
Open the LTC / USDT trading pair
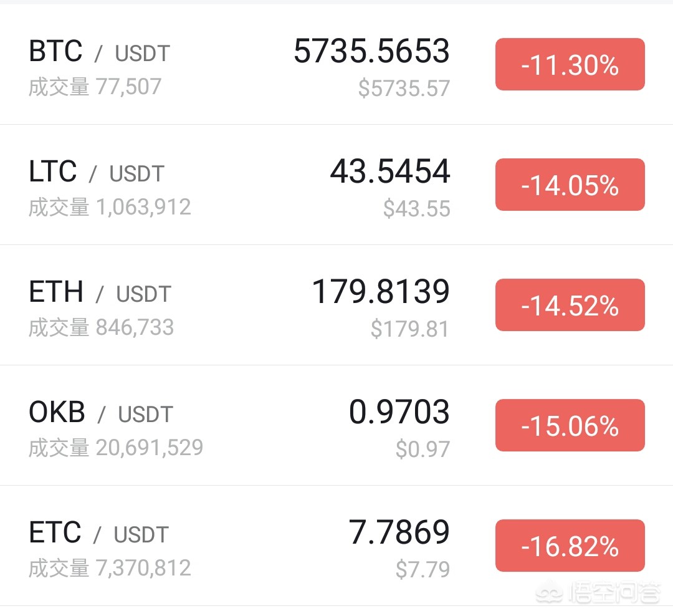point(97,172)
